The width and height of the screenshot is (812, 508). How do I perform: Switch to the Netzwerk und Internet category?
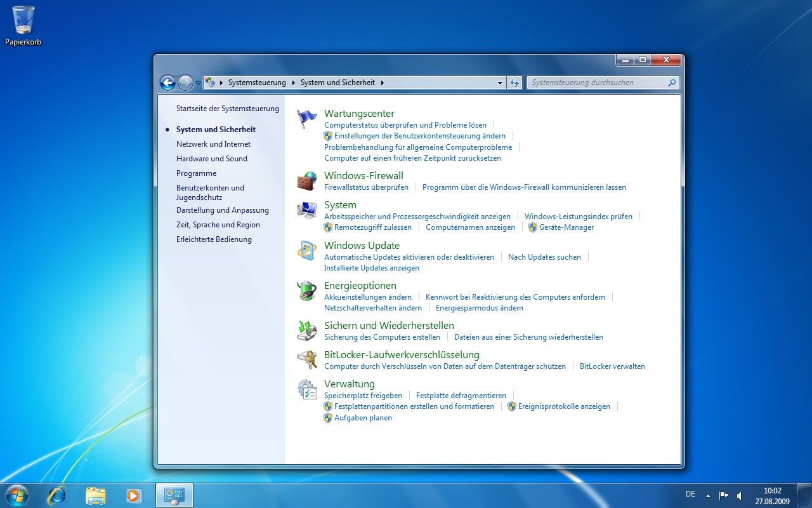(214, 144)
